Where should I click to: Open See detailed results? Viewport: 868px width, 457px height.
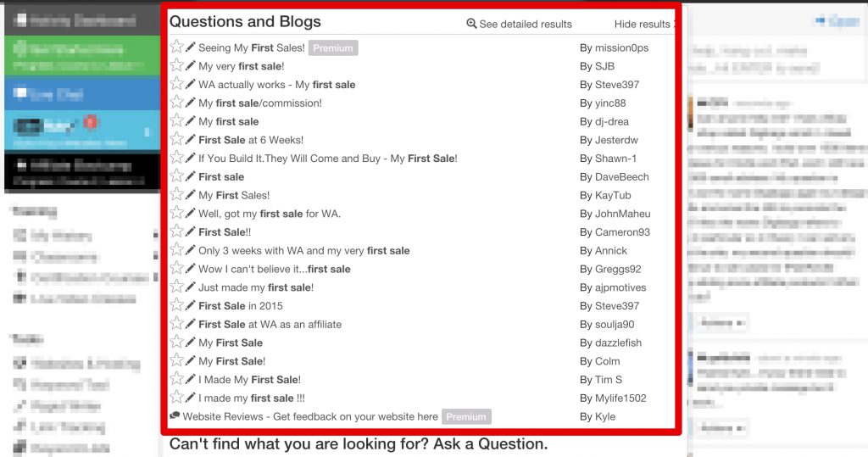(x=526, y=24)
